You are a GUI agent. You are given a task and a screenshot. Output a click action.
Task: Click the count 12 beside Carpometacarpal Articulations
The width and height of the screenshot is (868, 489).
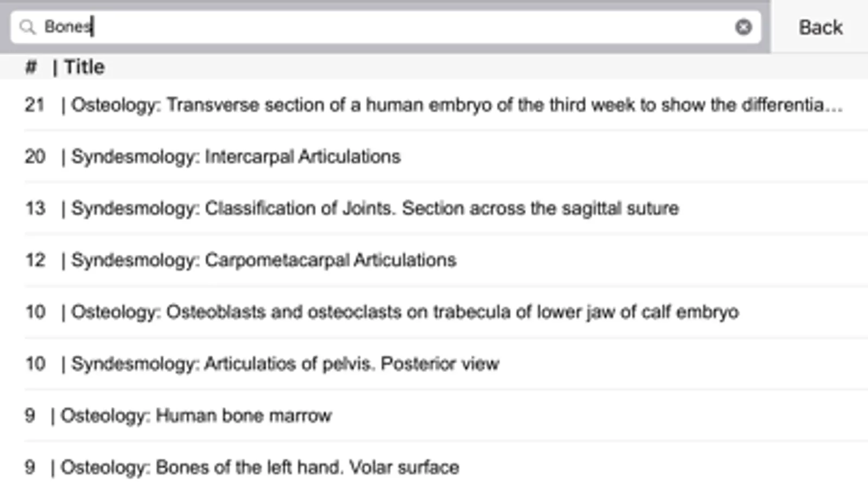(35, 260)
